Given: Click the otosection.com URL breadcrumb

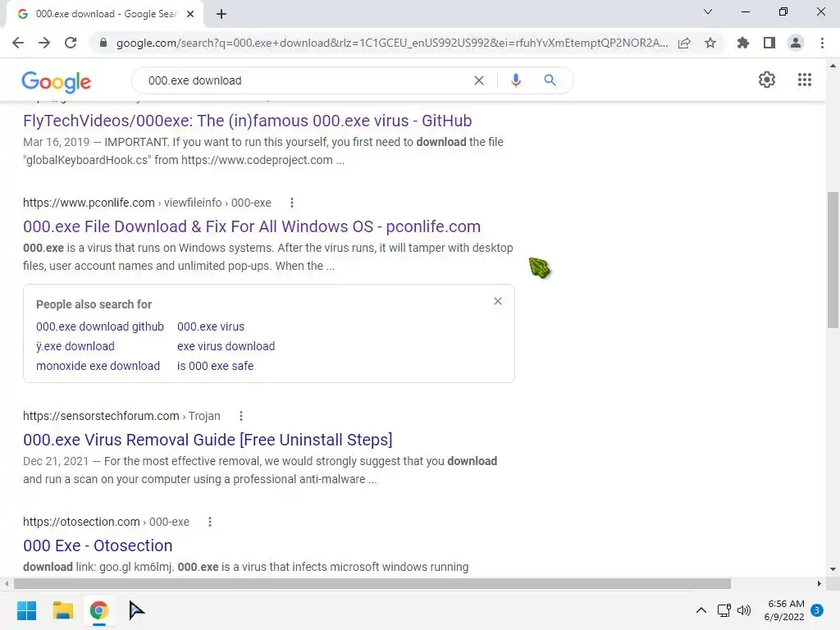Looking at the screenshot, I should point(106,522).
